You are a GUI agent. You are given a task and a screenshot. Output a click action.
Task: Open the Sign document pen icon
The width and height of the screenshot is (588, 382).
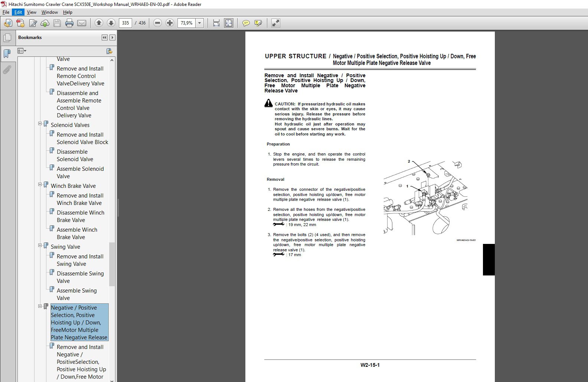[33, 23]
